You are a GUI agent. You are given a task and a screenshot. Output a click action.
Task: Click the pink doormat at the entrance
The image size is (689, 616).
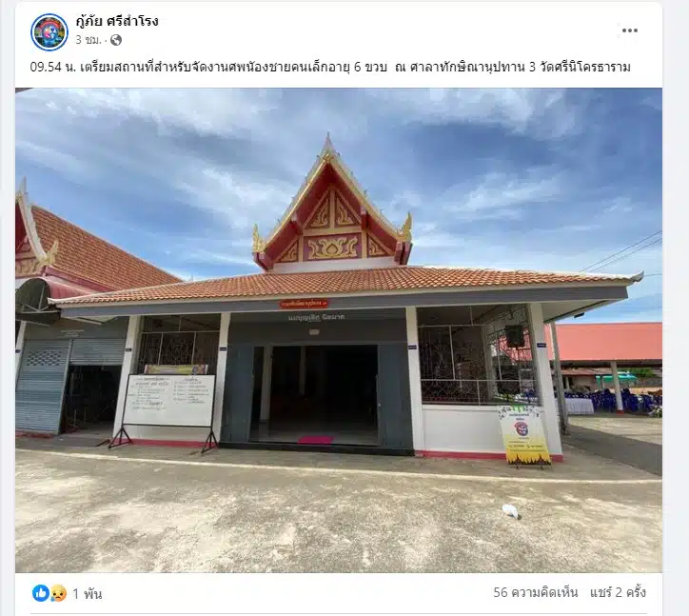316,440
